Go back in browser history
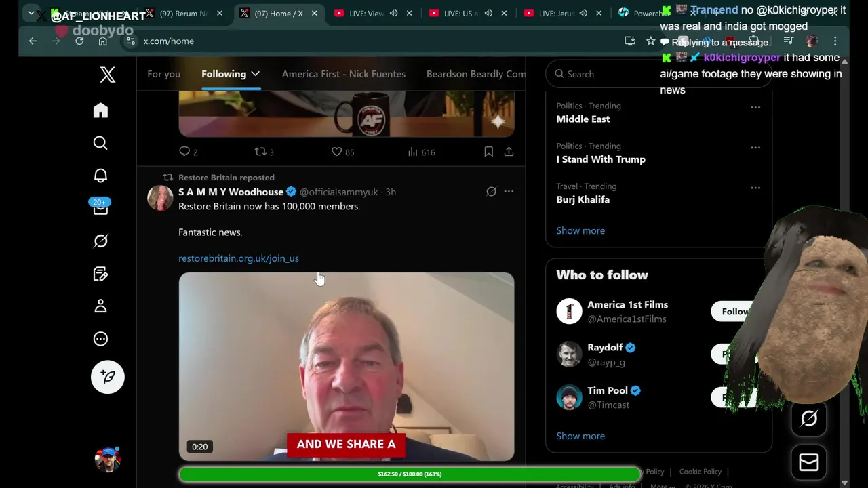The image size is (868, 488). point(33,41)
